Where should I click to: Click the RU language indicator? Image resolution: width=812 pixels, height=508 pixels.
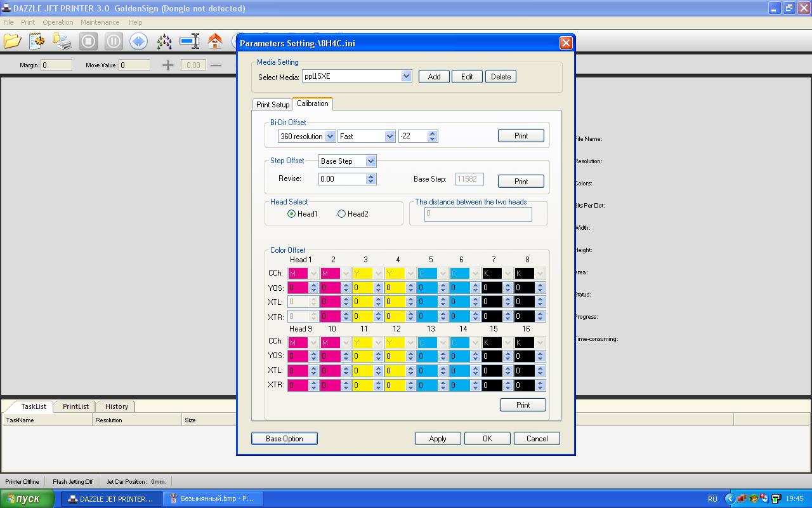tap(712, 499)
